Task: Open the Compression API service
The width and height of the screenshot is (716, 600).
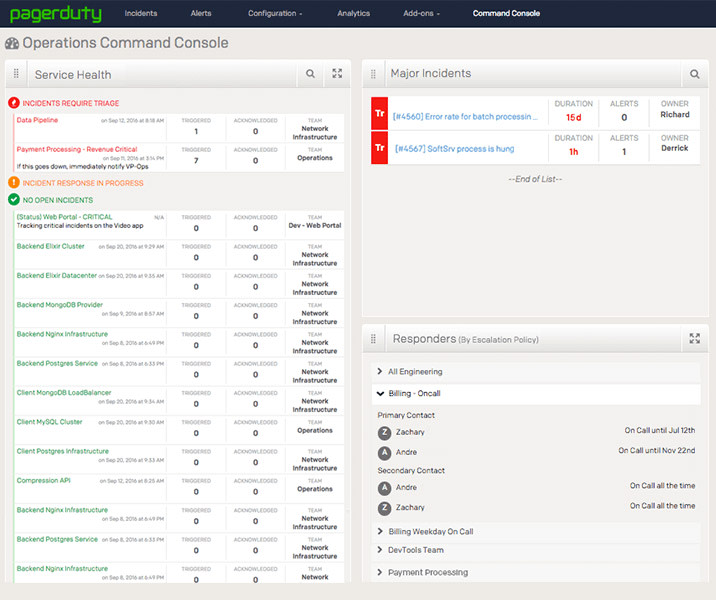Action: coord(43,480)
